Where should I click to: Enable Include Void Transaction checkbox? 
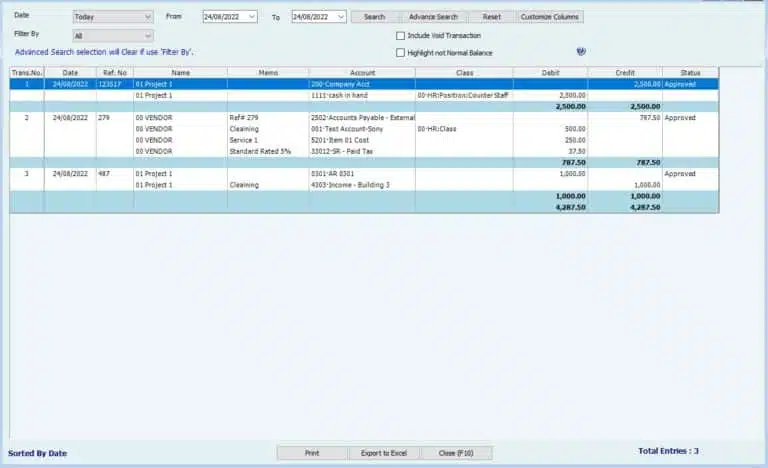point(401,36)
